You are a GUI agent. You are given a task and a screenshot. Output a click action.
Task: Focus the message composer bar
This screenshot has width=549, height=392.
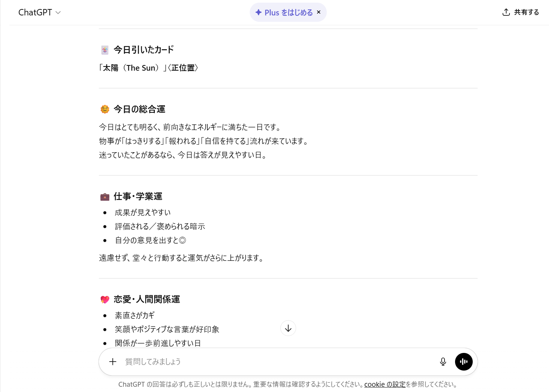tap(263, 362)
